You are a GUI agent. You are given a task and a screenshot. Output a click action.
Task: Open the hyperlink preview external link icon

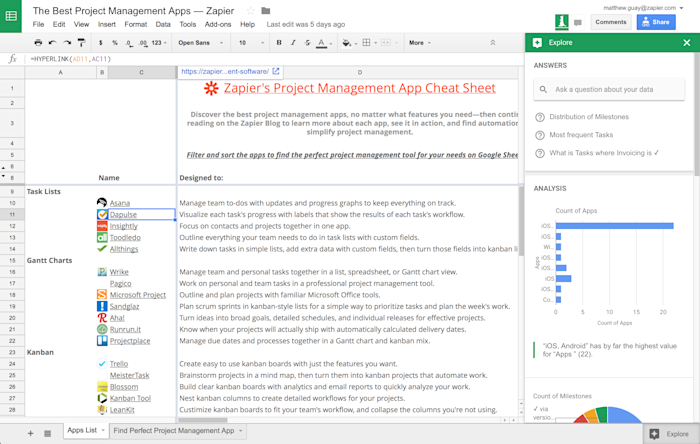(x=276, y=71)
